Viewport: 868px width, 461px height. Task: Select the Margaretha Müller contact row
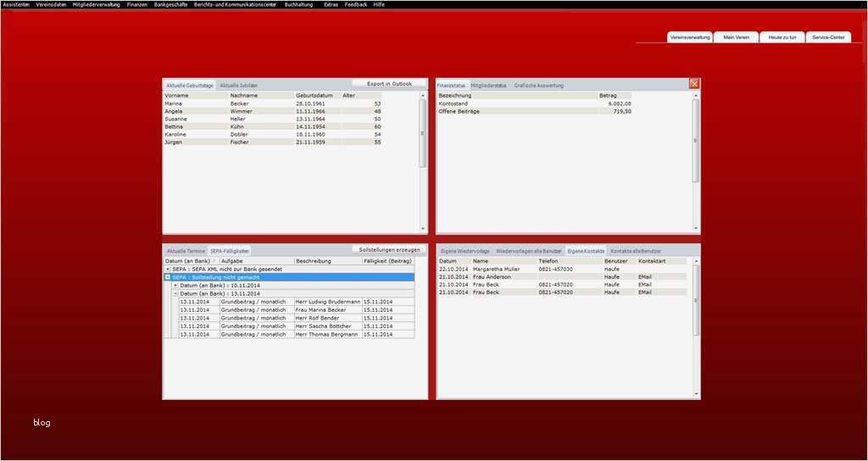click(x=563, y=269)
